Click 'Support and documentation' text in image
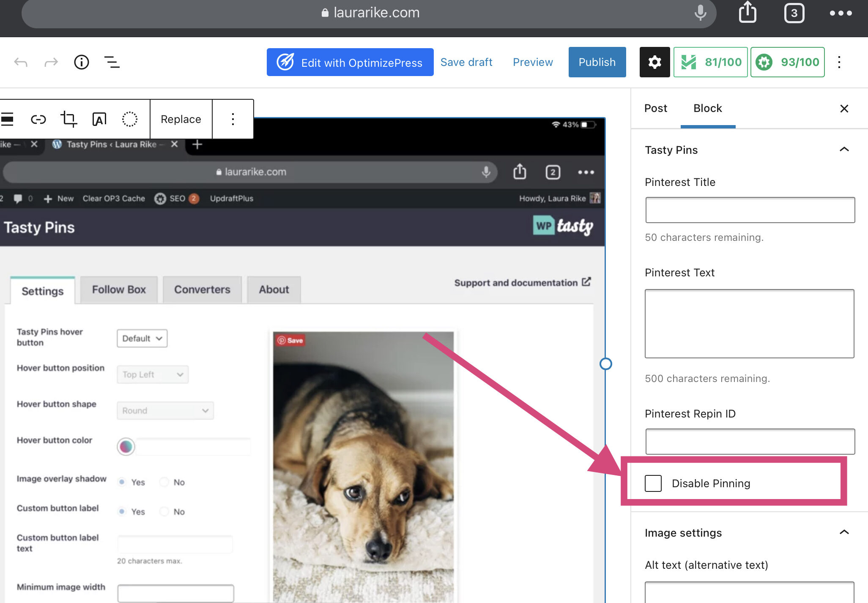The height and width of the screenshot is (603, 868). pos(516,283)
